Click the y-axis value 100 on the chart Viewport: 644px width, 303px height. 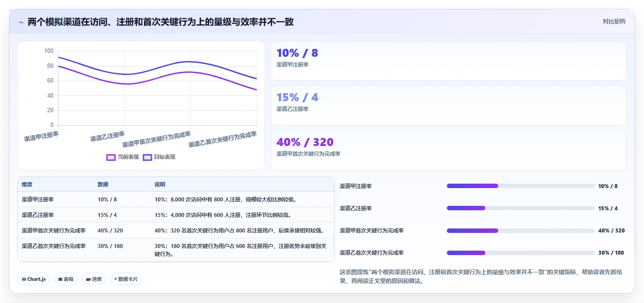(x=49, y=51)
